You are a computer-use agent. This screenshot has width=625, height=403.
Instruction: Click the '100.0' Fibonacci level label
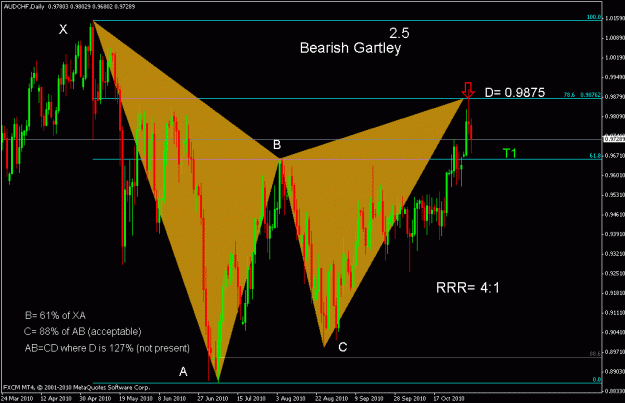[594, 17]
